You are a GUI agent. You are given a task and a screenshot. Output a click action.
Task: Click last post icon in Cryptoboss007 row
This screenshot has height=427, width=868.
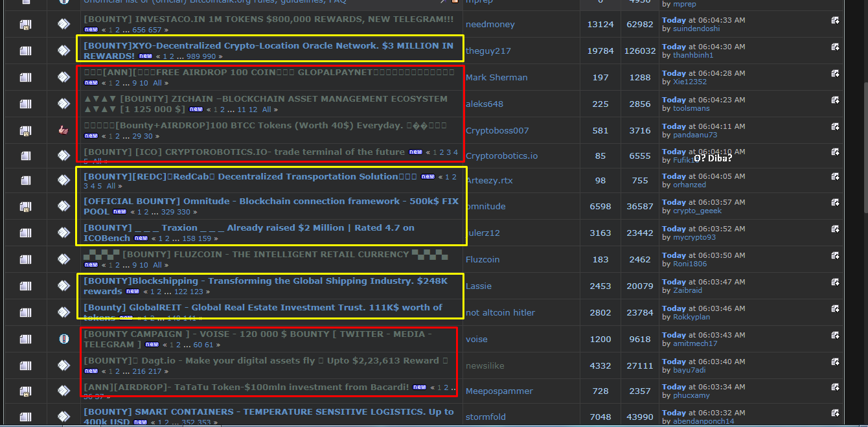(x=836, y=127)
